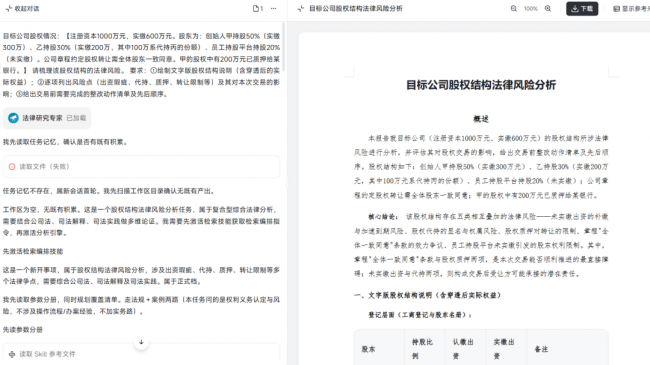Zoom out the document preview
650x365 pixels.
pyautogui.click(x=514, y=8)
